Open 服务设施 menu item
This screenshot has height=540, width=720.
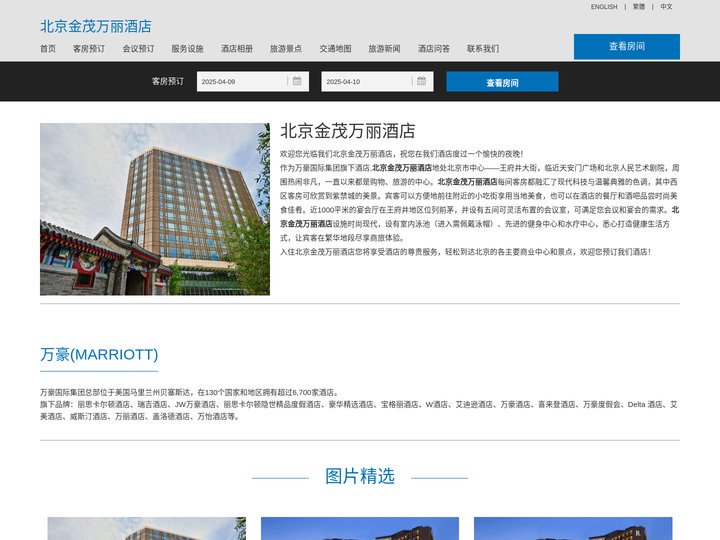(187, 49)
